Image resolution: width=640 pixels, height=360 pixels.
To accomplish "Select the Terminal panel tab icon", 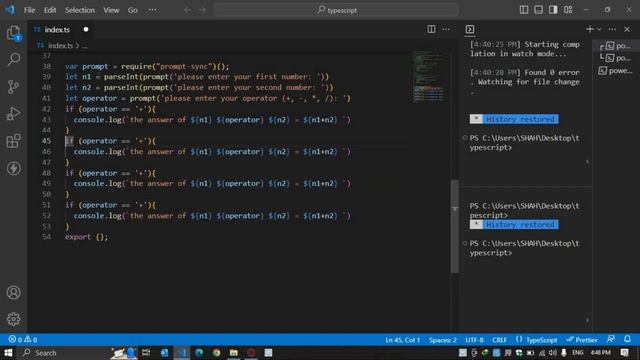I will (x=470, y=29).
